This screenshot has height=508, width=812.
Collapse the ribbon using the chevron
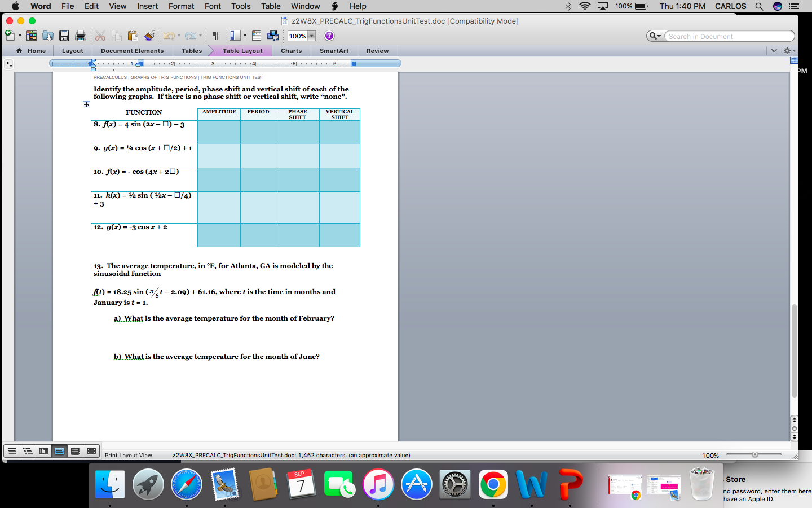pos(775,51)
